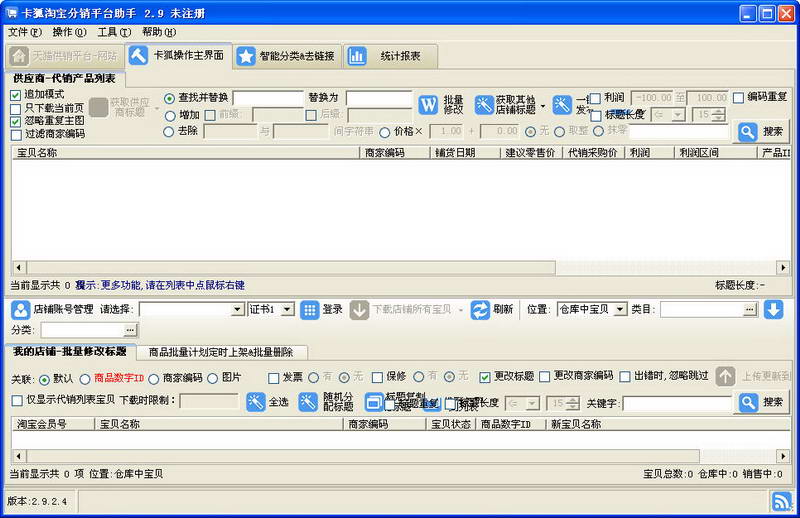Enable 利润 filter checkbox
The image size is (800, 518).
pos(595,98)
